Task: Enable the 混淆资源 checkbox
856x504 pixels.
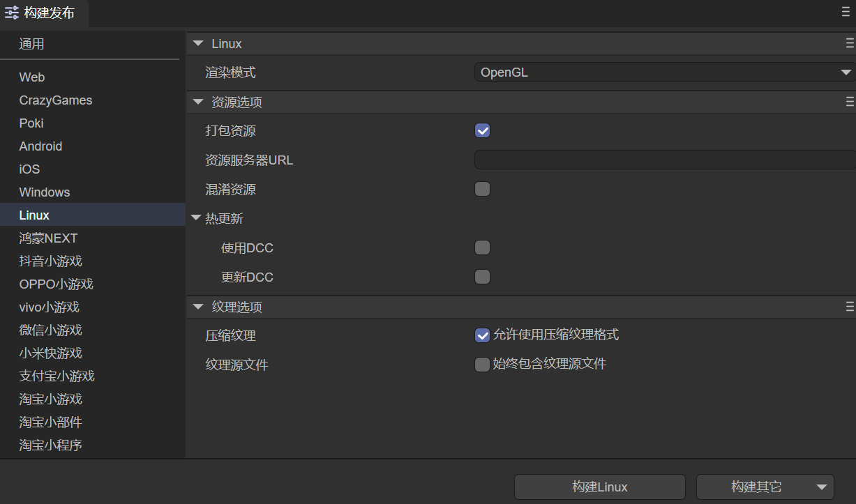Action: tap(482, 189)
